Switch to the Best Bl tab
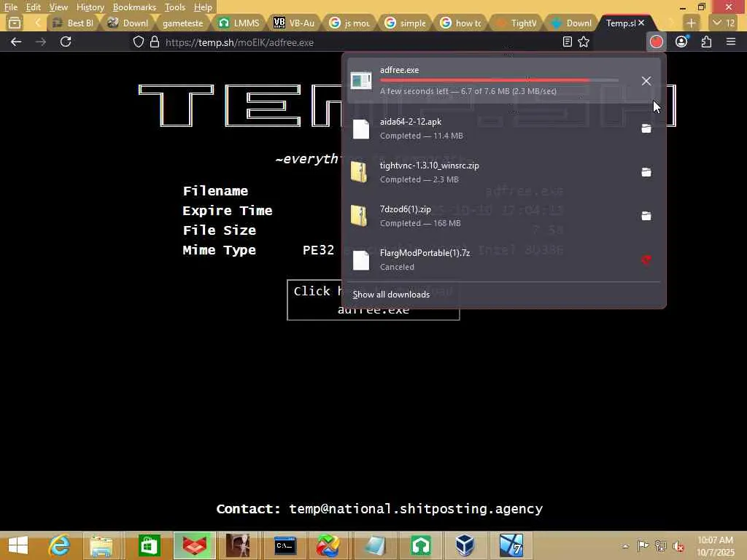Viewport: 747px width, 560px height. pos(74,23)
